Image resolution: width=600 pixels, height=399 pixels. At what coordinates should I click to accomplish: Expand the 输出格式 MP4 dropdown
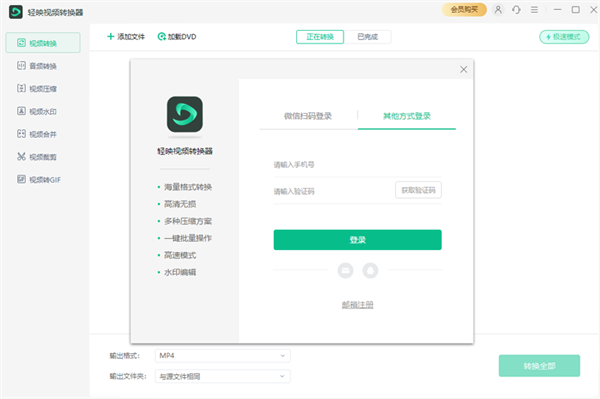point(222,356)
